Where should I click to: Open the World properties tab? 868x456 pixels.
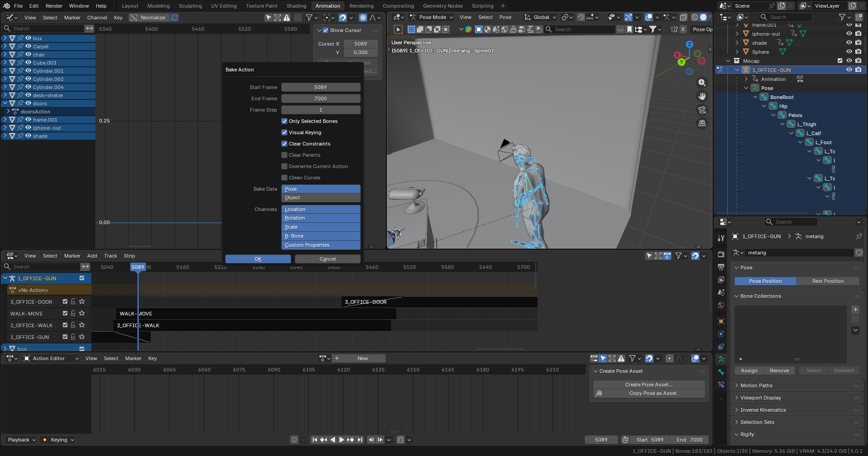click(x=721, y=305)
